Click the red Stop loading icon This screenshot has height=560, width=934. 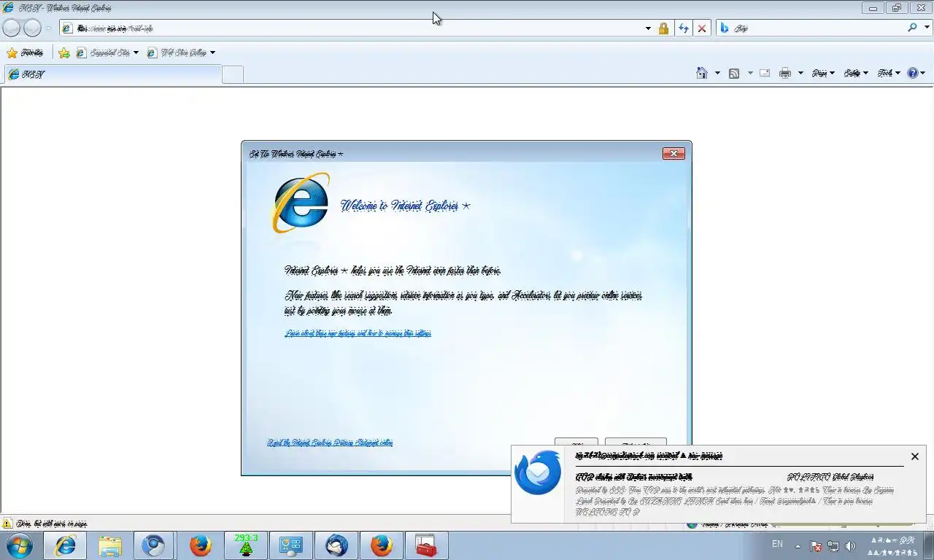pos(701,28)
